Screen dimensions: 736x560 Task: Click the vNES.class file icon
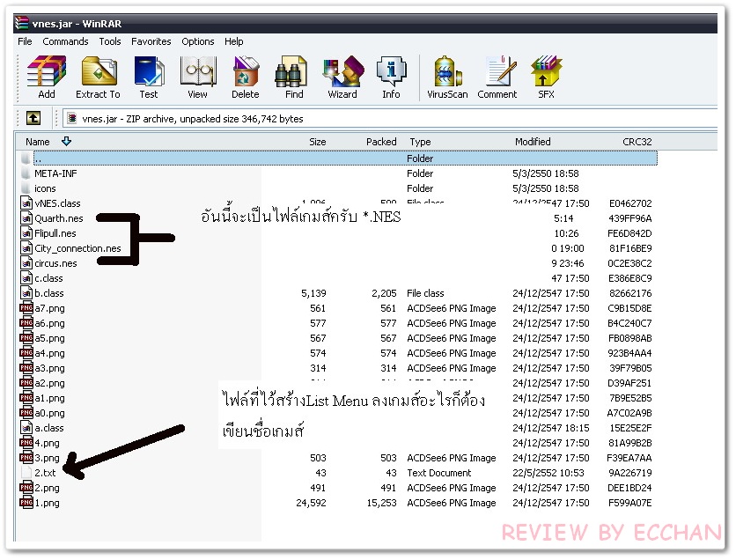point(26,203)
